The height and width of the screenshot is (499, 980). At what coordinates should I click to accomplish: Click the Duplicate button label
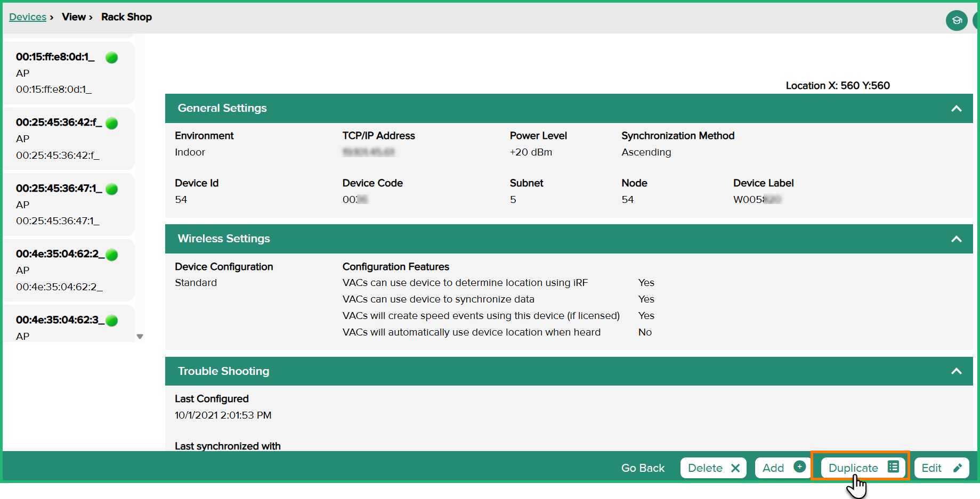click(x=853, y=468)
